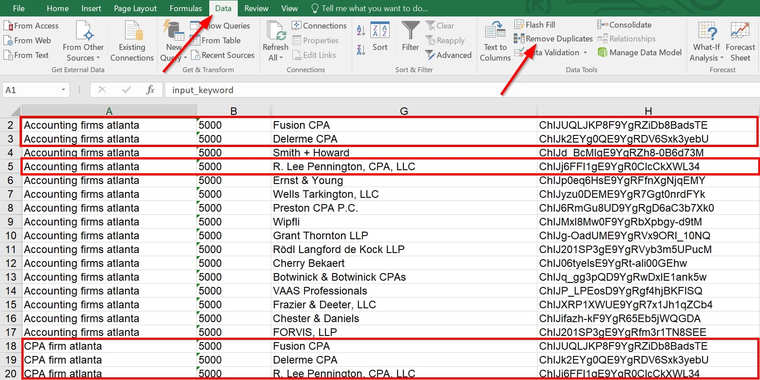The image size is (760, 380).
Task: Click the cell containing Smith + Howard
Action: [404, 153]
